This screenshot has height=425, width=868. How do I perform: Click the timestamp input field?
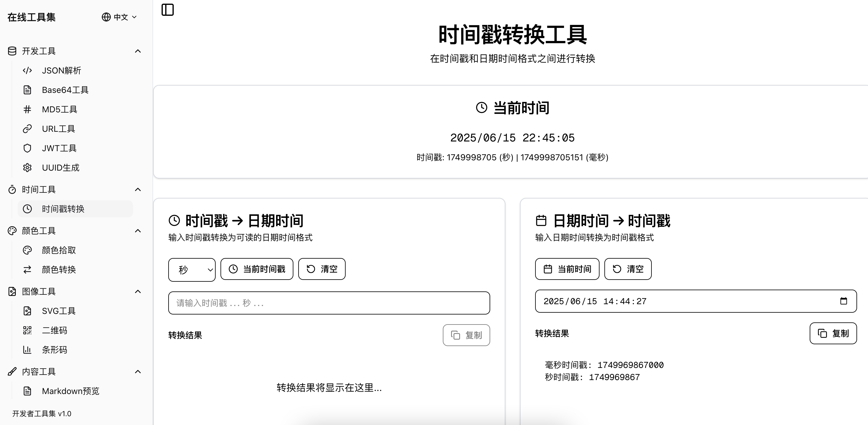[x=329, y=303]
